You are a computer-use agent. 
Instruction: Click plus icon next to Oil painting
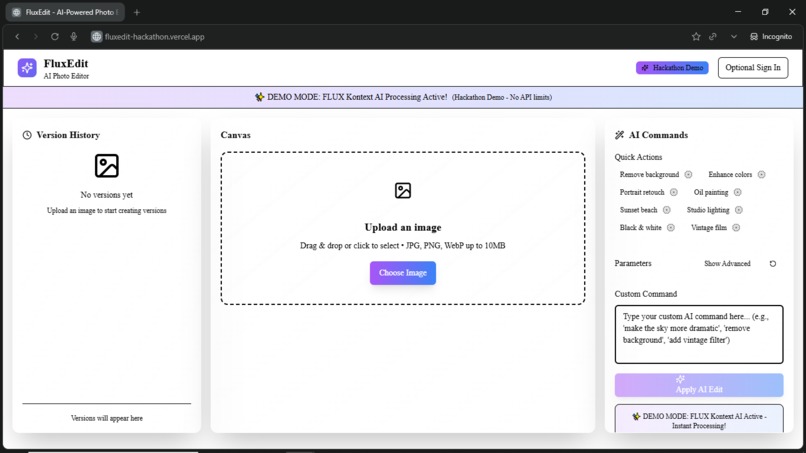pyautogui.click(x=738, y=192)
